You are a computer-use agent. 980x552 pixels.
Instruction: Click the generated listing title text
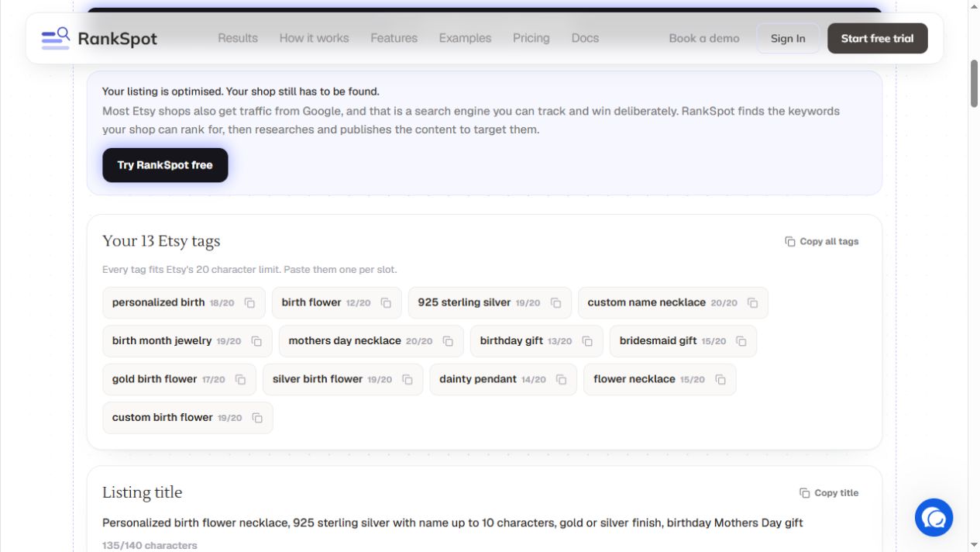(x=452, y=523)
